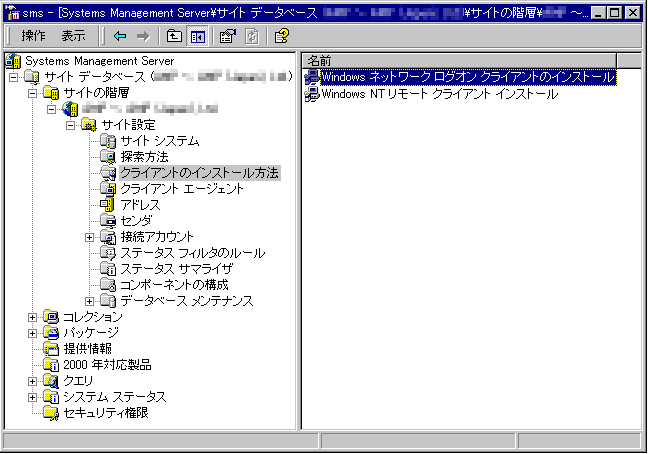Select アドレス in the tree
The width and height of the screenshot is (648, 454).
point(140,205)
